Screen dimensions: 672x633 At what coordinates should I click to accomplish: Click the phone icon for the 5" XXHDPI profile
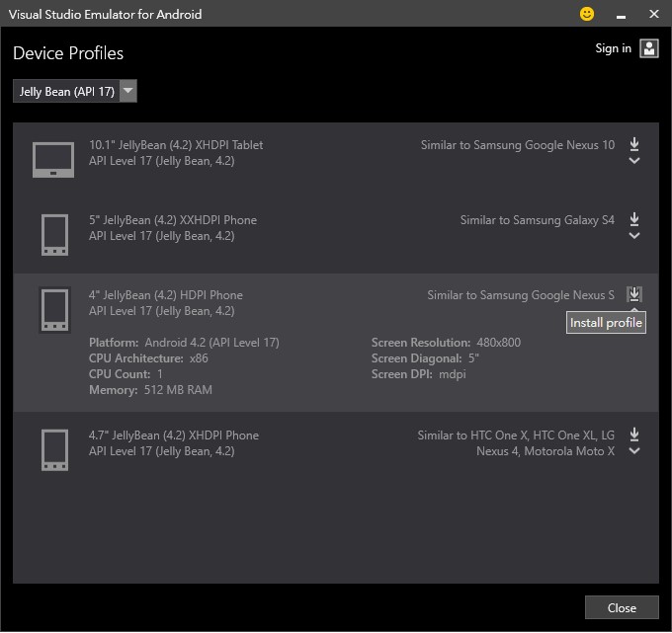tap(54, 235)
